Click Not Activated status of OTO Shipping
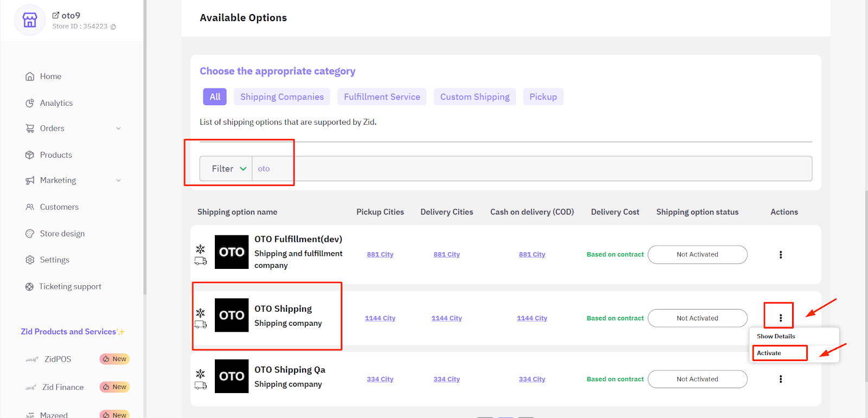868x418 pixels. tap(697, 318)
